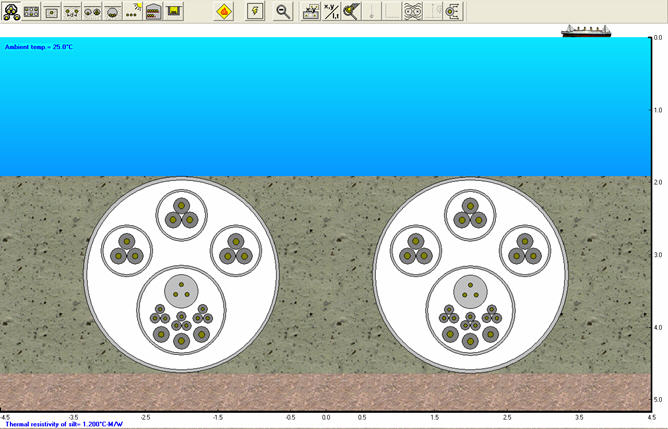The height and width of the screenshot is (429, 668).
Task: Click the ship on the water surface
Action: tap(586, 29)
